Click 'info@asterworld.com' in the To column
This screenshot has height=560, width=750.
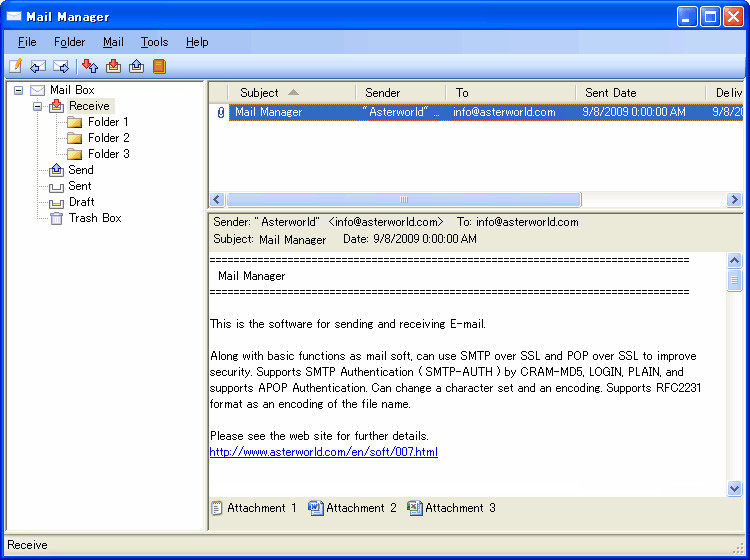pyautogui.click(x=504, y=112)
